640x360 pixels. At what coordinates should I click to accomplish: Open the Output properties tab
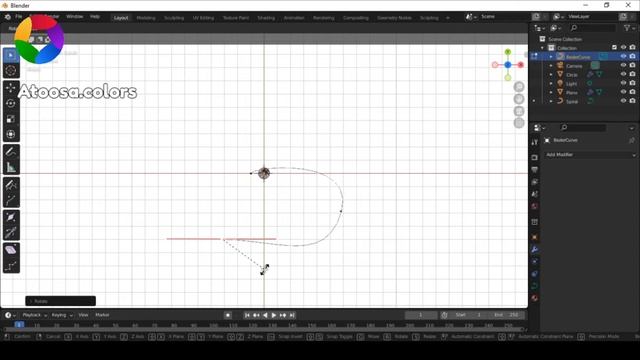[x=535, y=169]
